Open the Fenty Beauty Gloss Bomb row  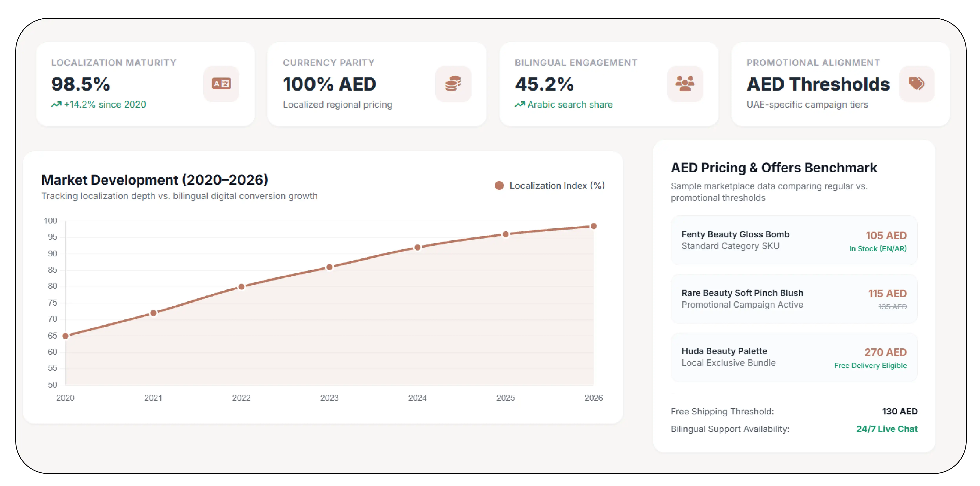click(x=794, y=241)
